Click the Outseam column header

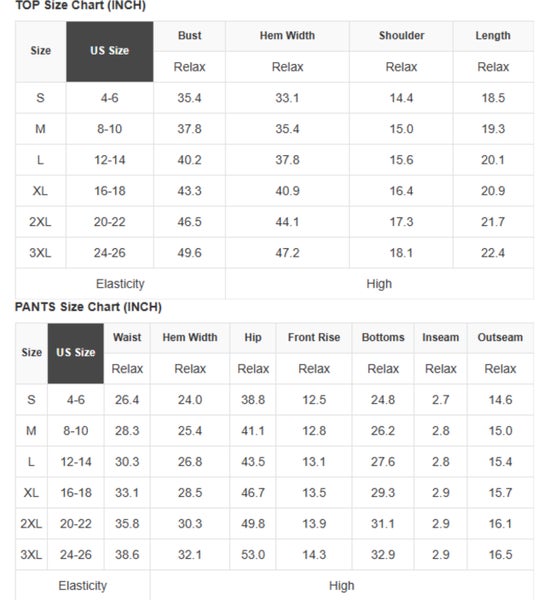point(500,338)
